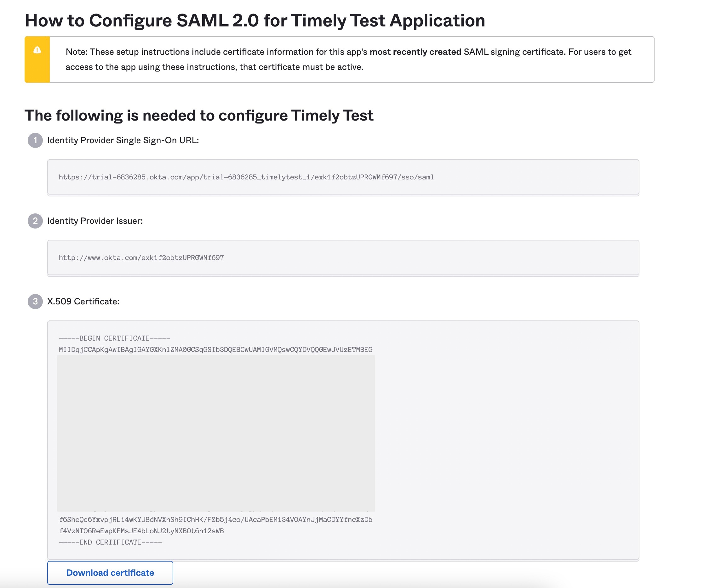
Task: Click the "X.509 Certificate" label
Action: pyautogui.click(x=83, y=302)
